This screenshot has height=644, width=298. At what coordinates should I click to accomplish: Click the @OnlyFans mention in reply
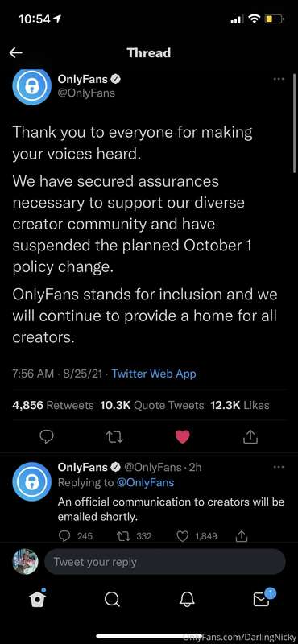point(146,482)
